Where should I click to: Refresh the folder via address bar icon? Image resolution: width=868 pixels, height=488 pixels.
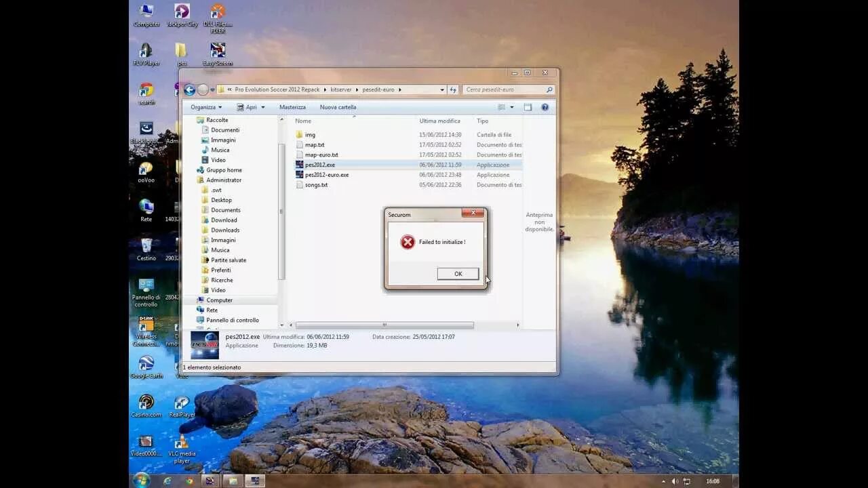coord(453,89)
